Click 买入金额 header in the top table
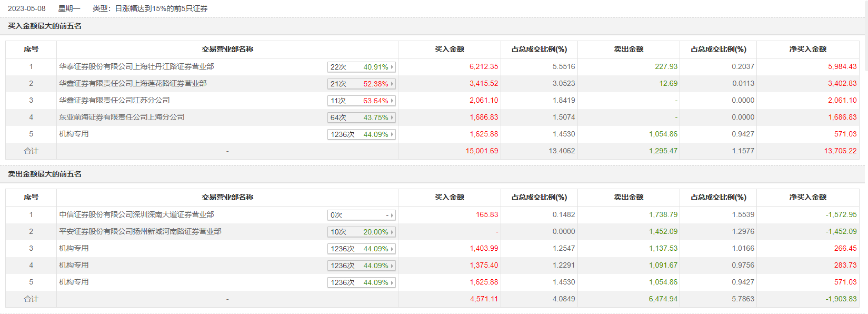Screen dimensions: 868x314 click(x=449, y=49)
